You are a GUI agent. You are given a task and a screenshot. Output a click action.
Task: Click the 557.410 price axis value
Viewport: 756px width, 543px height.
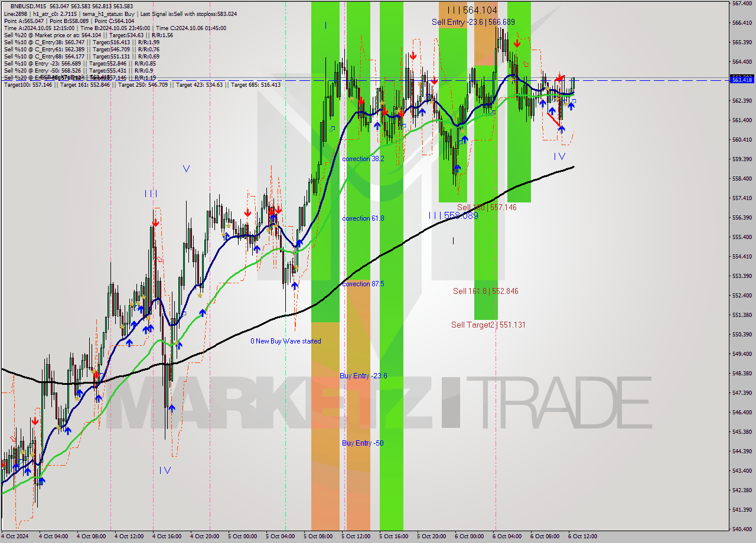pos(742,198)
